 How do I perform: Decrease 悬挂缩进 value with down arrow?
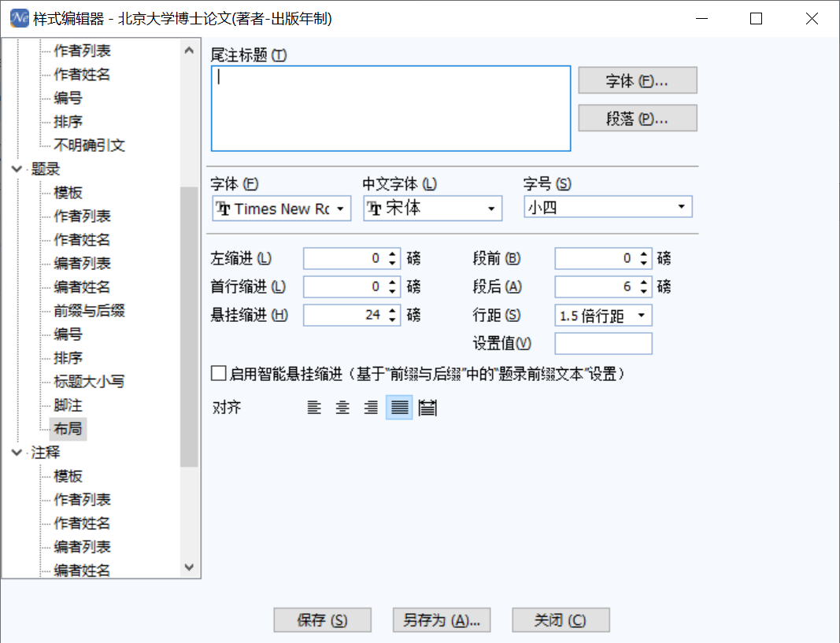pyautogui.click(x=393, y=320)
